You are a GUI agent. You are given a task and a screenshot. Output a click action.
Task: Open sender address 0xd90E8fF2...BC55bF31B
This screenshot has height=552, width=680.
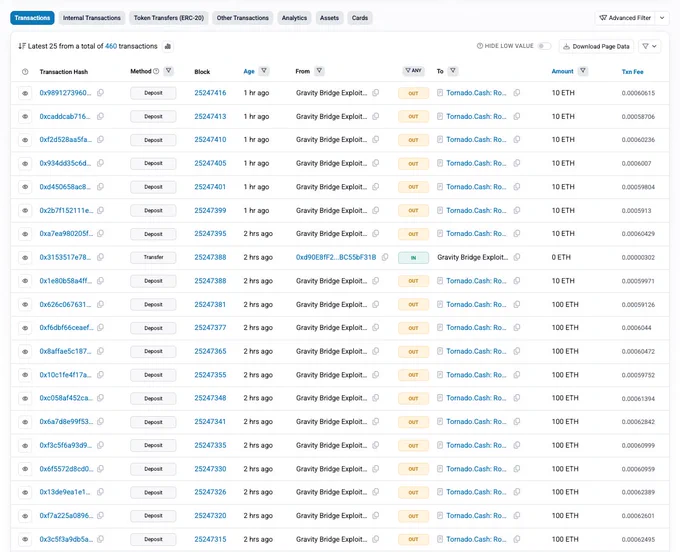(336, 257)
